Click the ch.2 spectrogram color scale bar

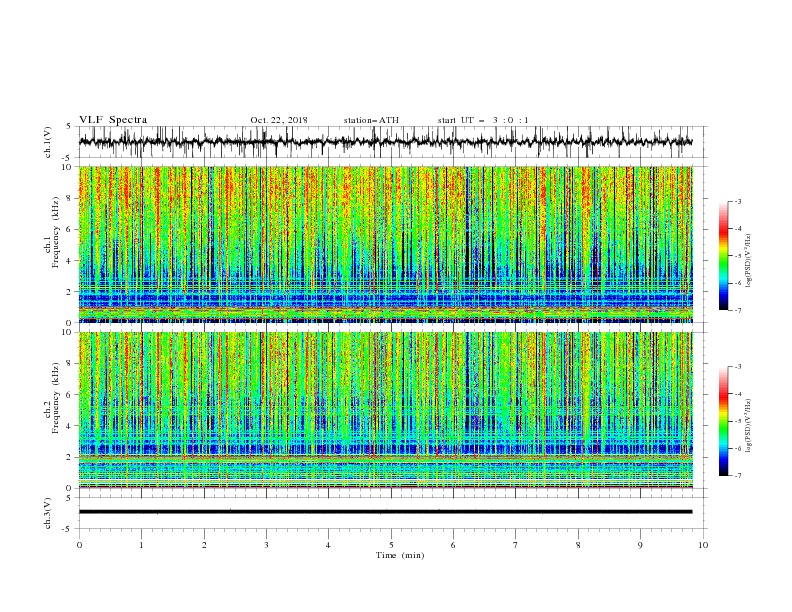(723, 421)
